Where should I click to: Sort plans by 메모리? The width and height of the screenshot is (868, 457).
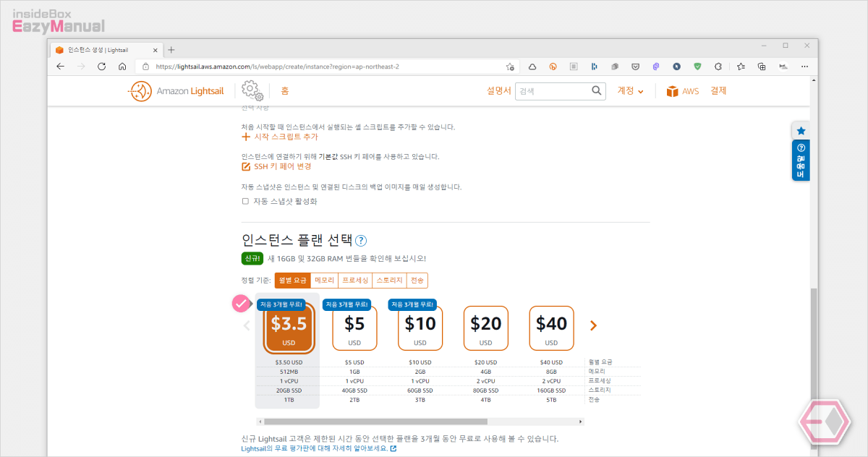324,281
